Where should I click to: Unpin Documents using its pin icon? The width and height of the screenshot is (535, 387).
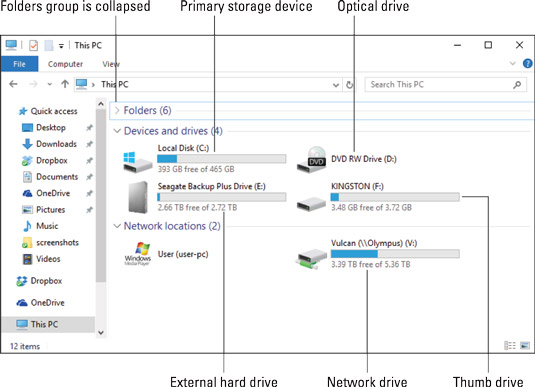tap(89, 177)
